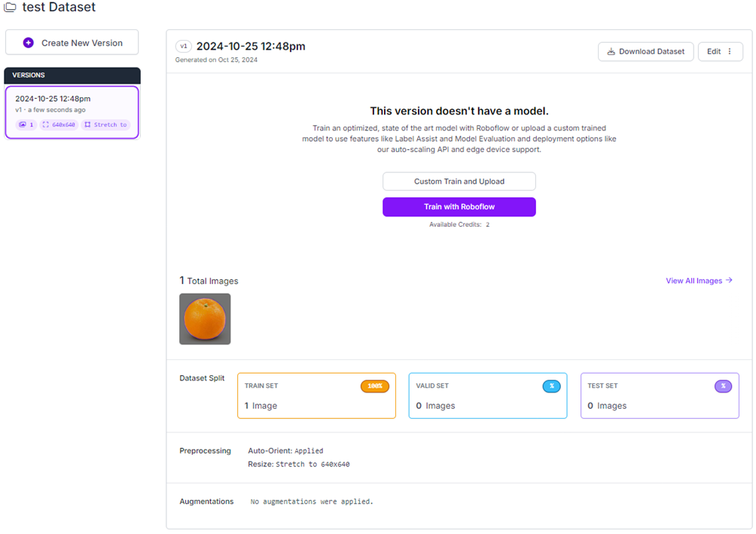
Task: Click Train with Roboflow button
Action: tap(459, 207)
